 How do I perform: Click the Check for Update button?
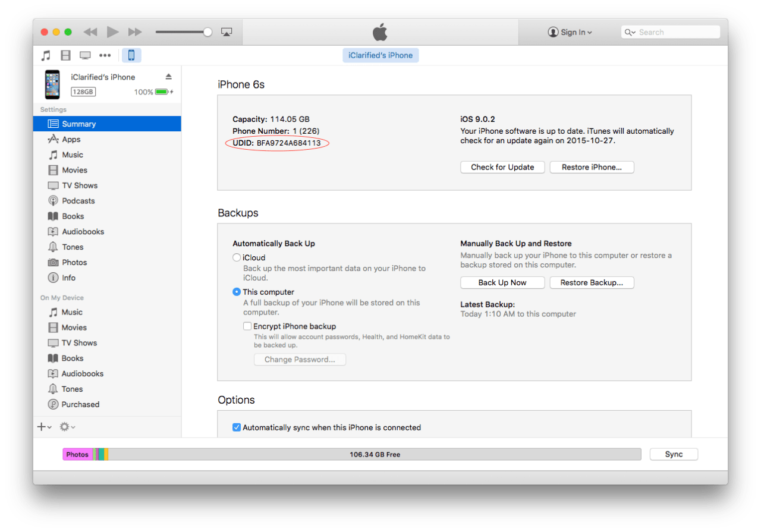click(x=502, y=167)
